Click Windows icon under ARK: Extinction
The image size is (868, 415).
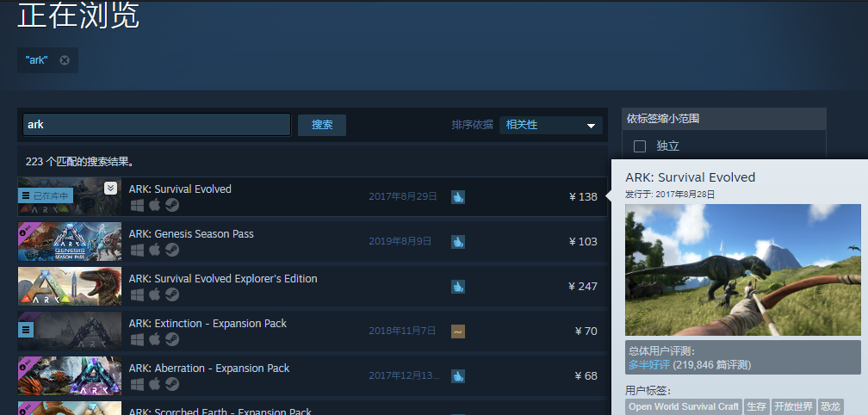137,340
